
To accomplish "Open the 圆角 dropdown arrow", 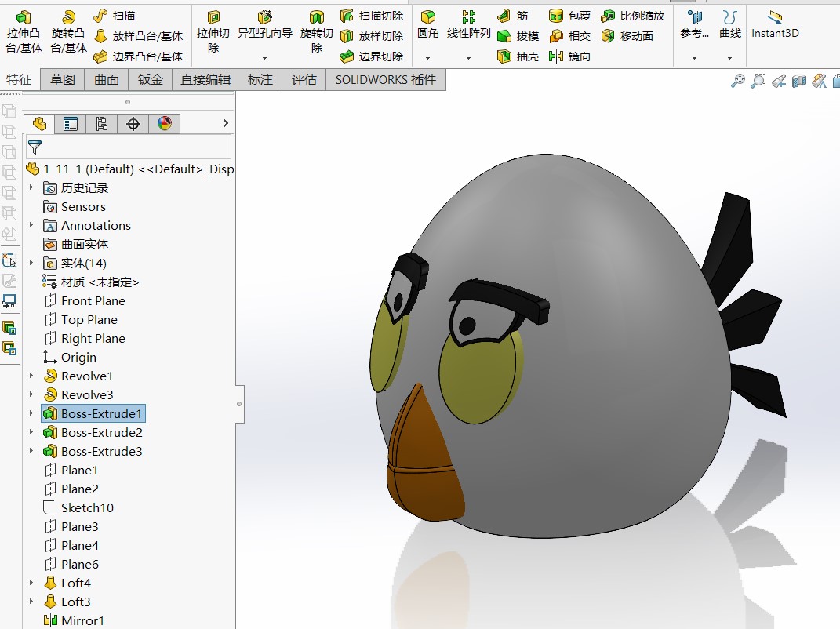I will coord(427,58).
